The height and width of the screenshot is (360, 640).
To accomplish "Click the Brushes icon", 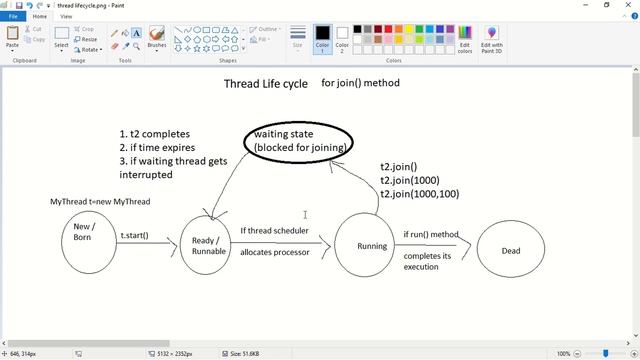I will click(157, 33).
